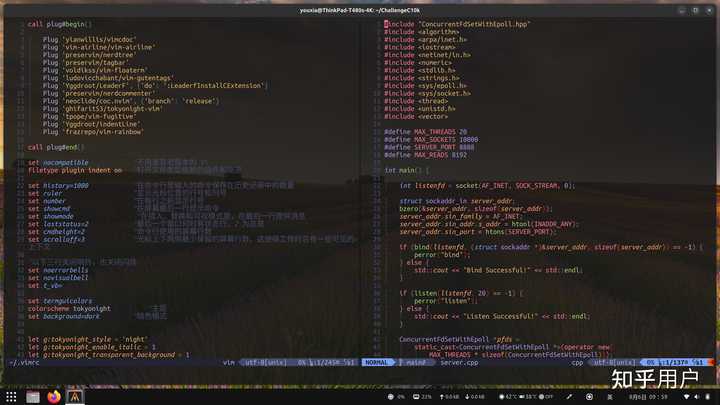This screenshot has width=720, height=405.
Task: Click Plug 'Yggdroot/LeaderF' line
Action: click(x=155, y=85)
